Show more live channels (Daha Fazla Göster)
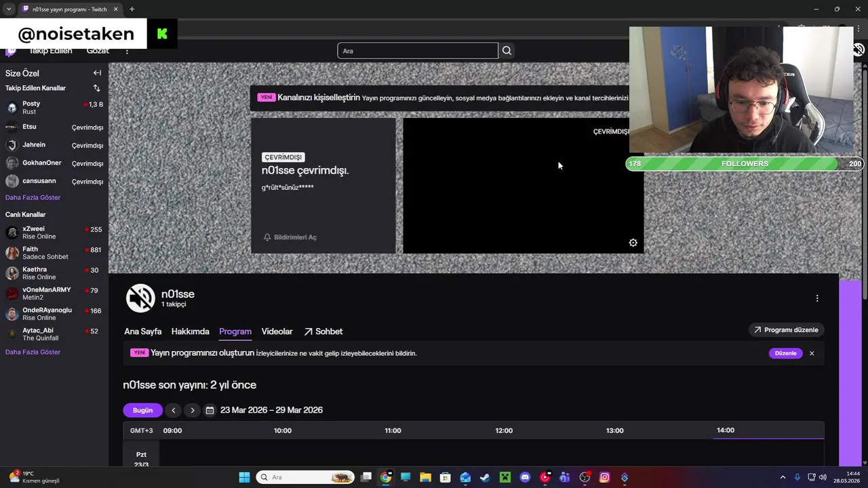 [x=33, y=352]
